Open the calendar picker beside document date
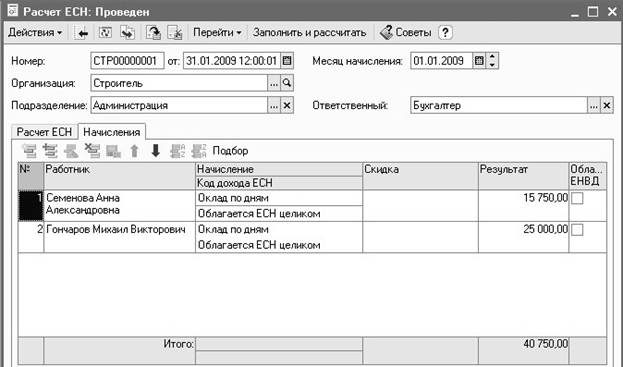 pos(287,61)
